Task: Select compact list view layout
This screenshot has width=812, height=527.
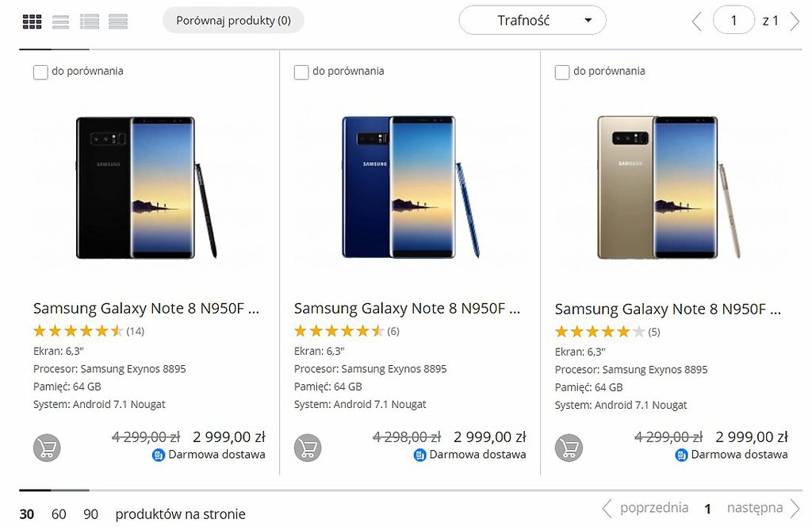Action: point(118,21)
